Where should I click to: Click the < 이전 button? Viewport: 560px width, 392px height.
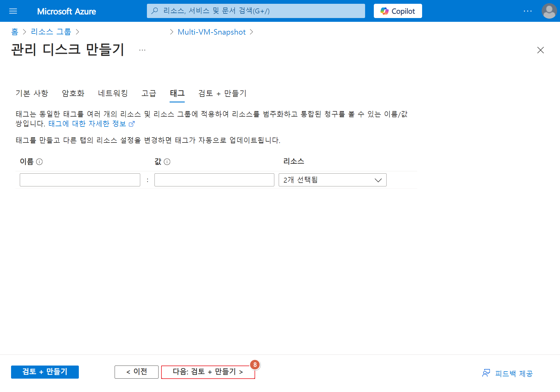[x=136, y=372]
